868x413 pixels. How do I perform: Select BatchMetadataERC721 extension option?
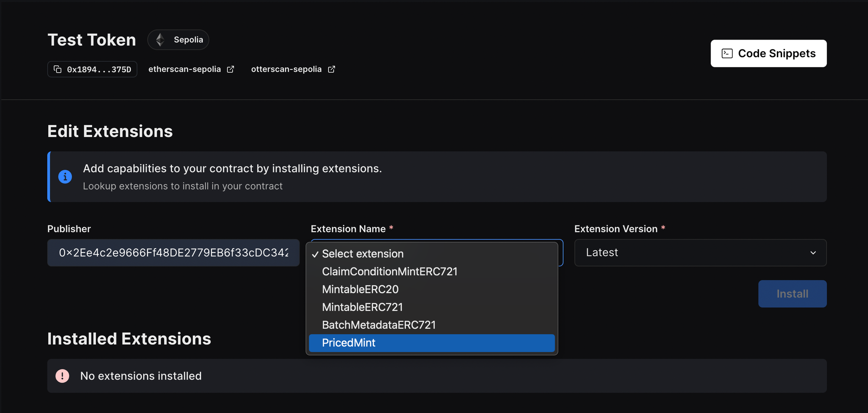coord(379,325)
